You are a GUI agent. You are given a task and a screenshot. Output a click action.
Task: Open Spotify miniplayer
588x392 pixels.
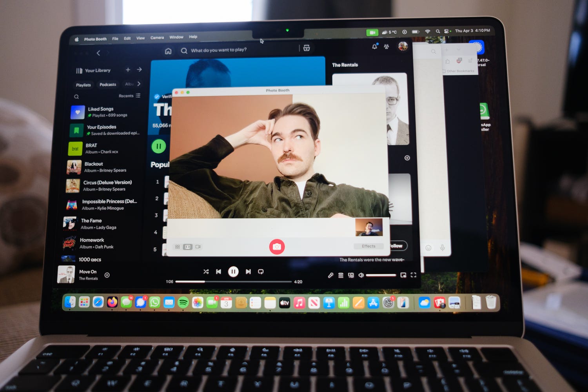[403, 275]
